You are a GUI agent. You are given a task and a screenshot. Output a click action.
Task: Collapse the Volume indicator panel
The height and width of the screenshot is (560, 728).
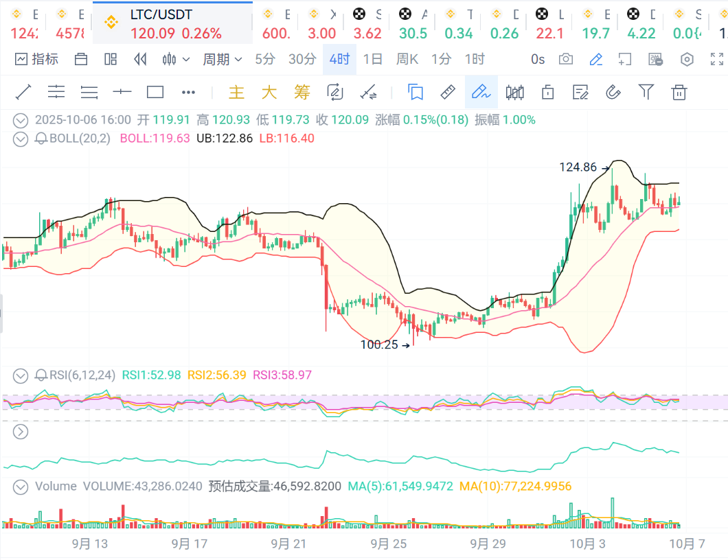[21, 487]
